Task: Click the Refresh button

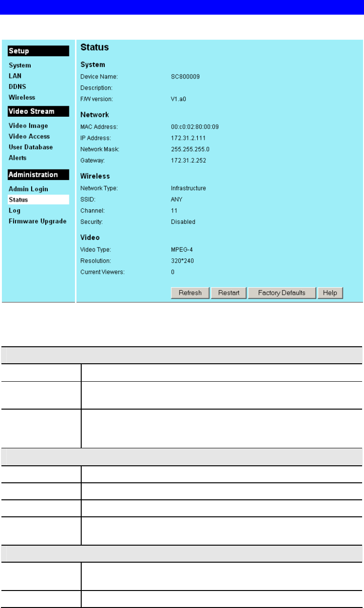Action: 190,293
